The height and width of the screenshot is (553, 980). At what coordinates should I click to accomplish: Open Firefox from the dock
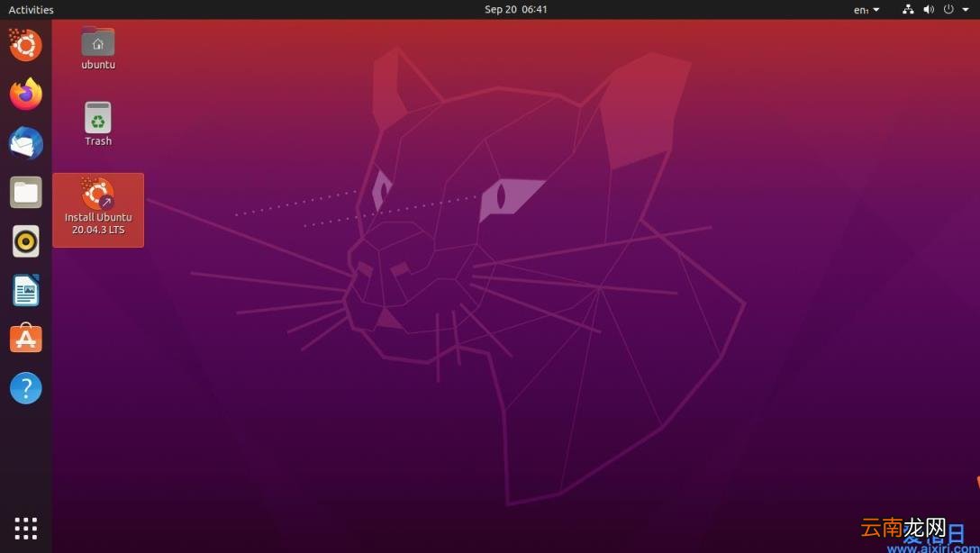(x=25, y=94)
